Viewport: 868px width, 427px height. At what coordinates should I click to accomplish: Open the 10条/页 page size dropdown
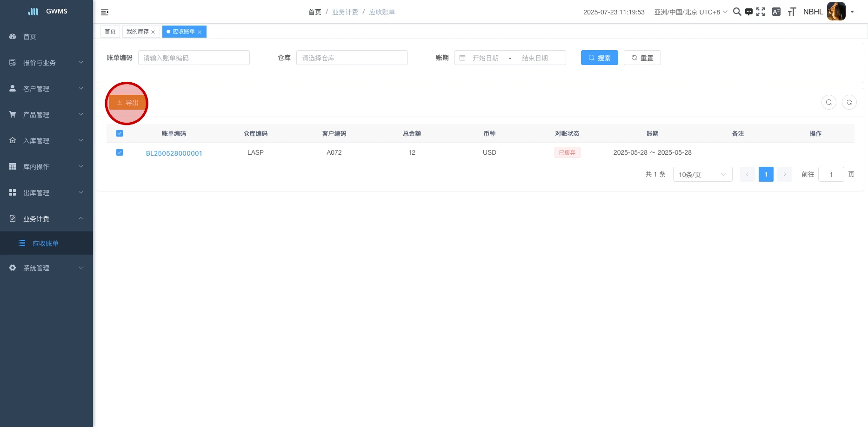(x=702, y=175)
